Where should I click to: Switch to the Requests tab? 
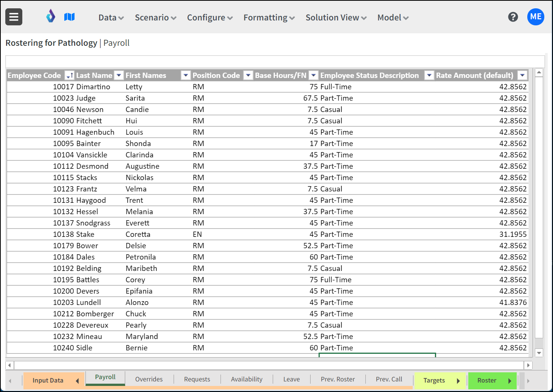pos(197,379)
